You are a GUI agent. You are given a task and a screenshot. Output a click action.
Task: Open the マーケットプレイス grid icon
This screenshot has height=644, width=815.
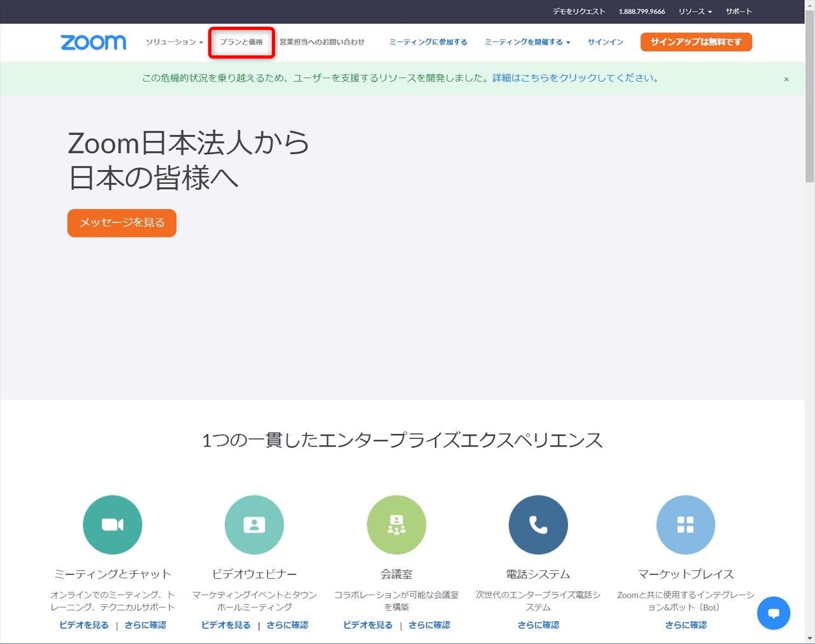686,525
